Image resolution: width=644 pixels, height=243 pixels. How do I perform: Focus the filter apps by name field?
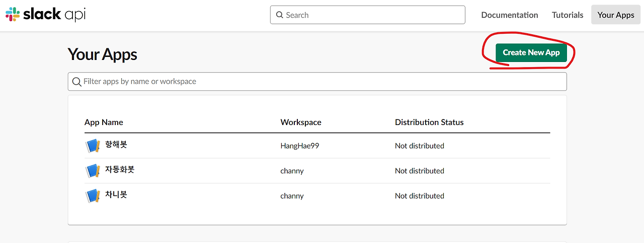(322, 82)
